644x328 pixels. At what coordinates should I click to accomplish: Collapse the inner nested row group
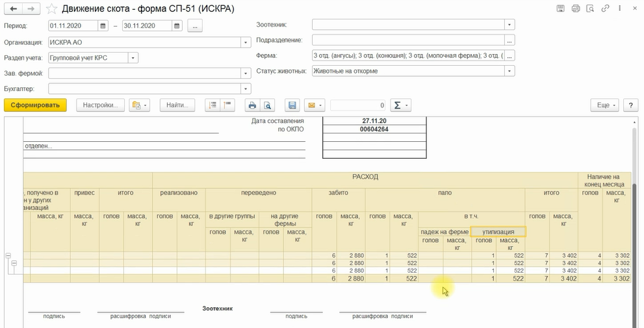[14, 263]
